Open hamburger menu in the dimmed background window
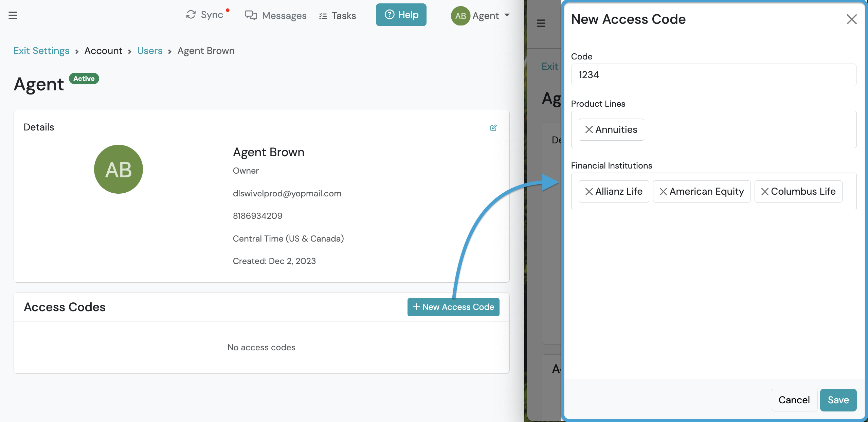Image resolution: width=868 pixels, height=422 pixels. 541,23
